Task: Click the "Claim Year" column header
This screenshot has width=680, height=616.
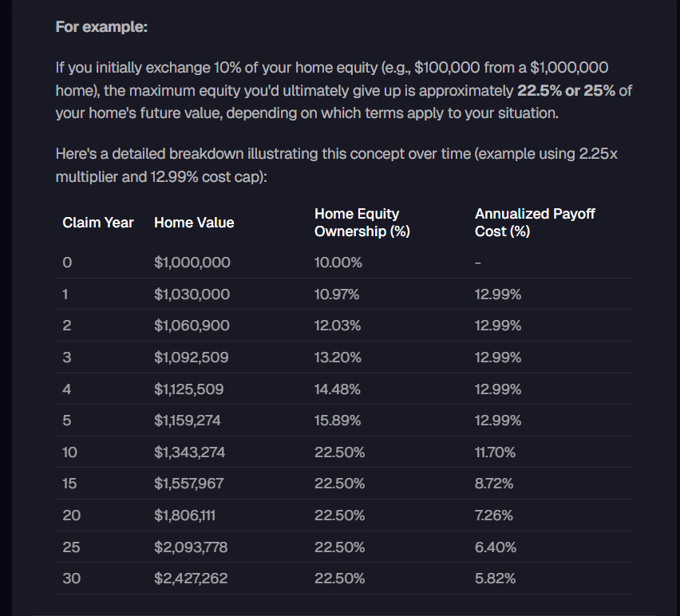Action: pos(98,223)
